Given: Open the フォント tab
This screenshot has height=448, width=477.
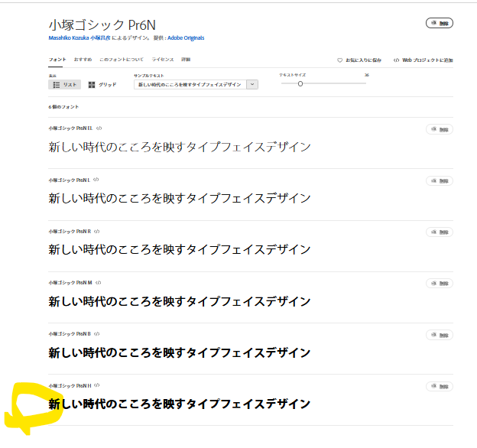Looking at the screenshot, I should (57, 60).
